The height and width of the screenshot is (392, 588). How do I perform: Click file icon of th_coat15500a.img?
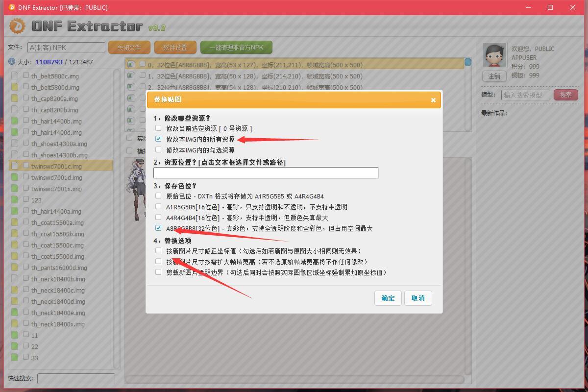click(x=15, y=222)
